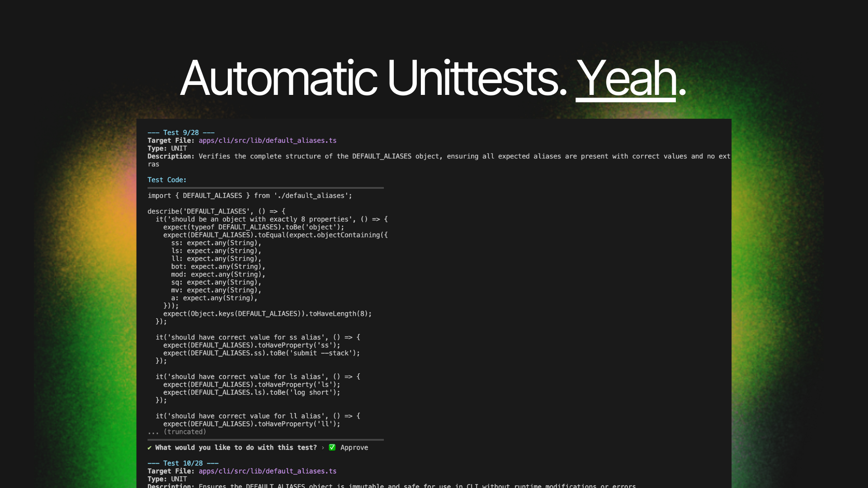Click the describe('DEFAULT_ALIASES') line

tap(216, 211)
